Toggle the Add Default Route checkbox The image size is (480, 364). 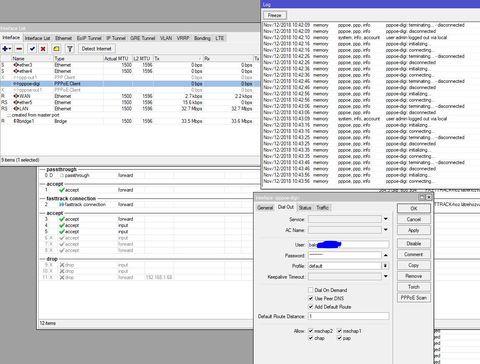311,307
